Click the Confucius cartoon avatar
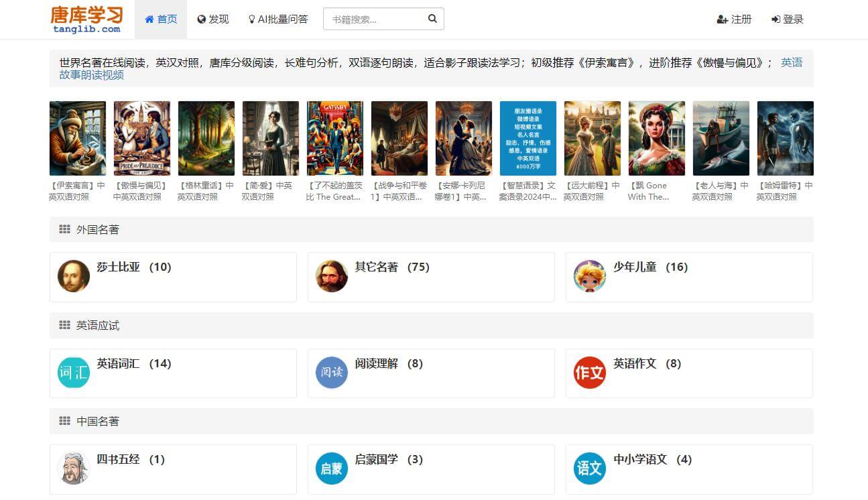This screenshot has height=500, width=868. pos(74,468)
